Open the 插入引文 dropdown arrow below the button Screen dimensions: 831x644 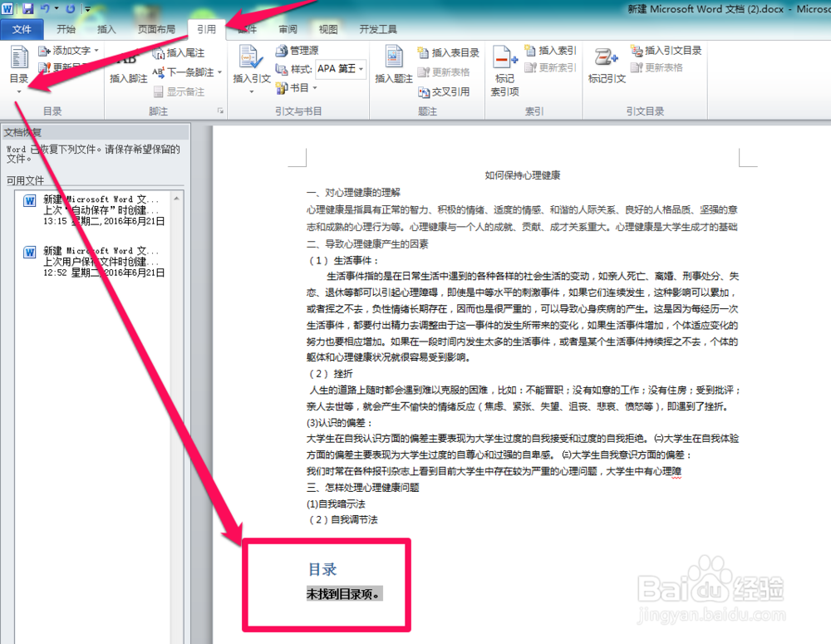pos(252,91)
